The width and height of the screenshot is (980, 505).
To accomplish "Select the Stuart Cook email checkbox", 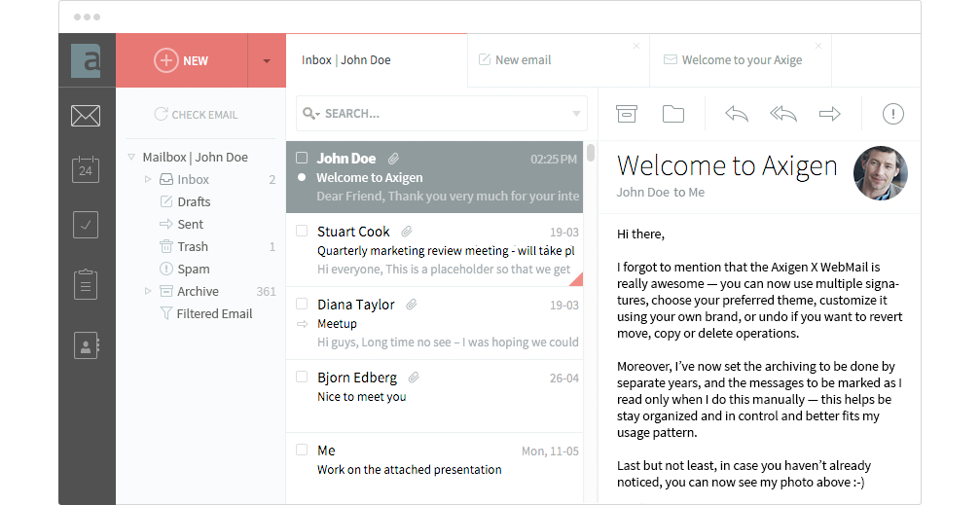I will (x=302, y=232).
